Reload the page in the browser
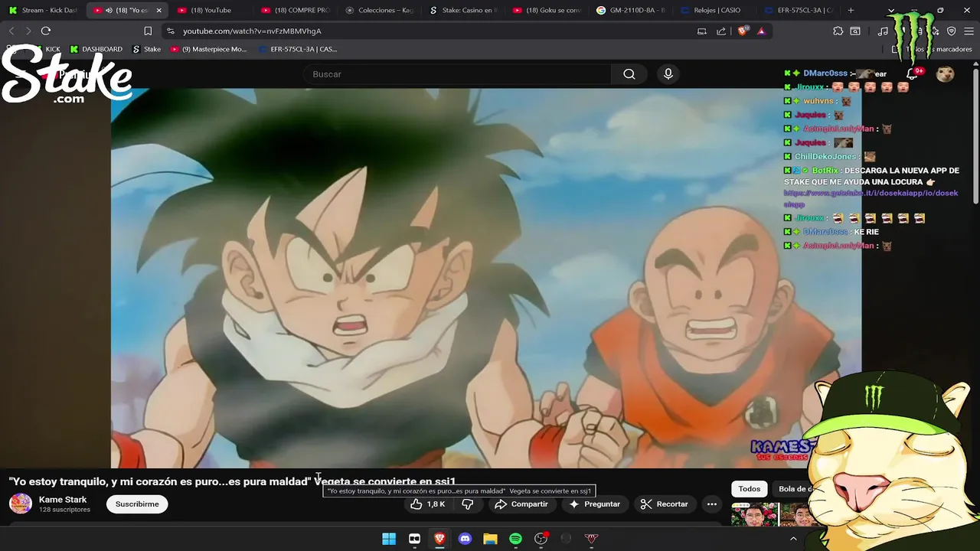This screenshot has width=980, height=551. 46,31
